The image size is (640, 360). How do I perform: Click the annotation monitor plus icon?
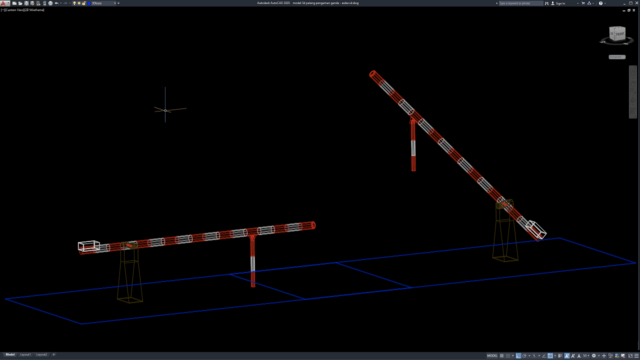pos(604,356)
